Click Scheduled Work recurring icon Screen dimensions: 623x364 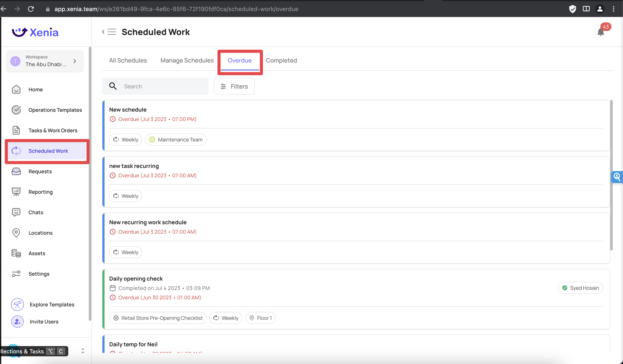tap(16, 151)
